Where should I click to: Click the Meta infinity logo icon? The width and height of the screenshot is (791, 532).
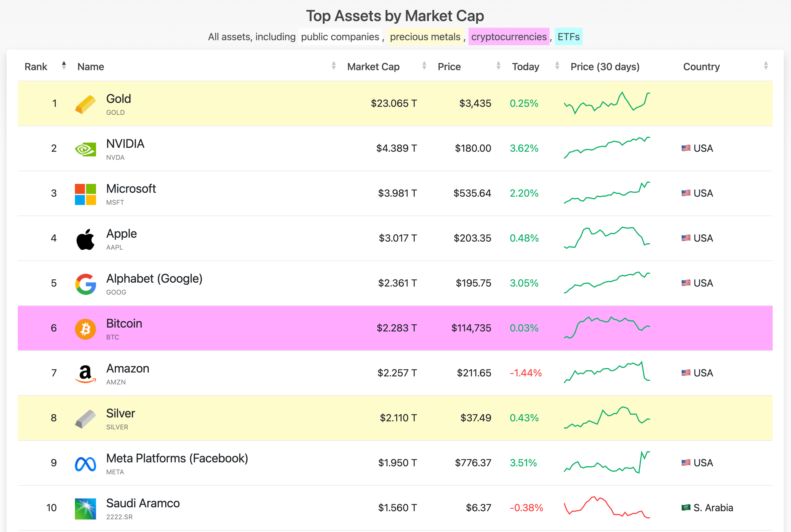85,464
